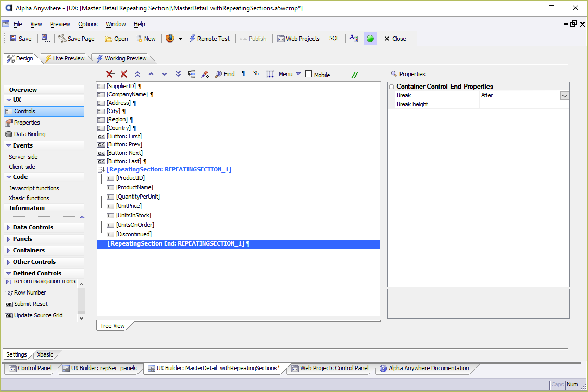
Task: Click the grid layout icon
Action: pyautogui.click(x=270, y=75)
